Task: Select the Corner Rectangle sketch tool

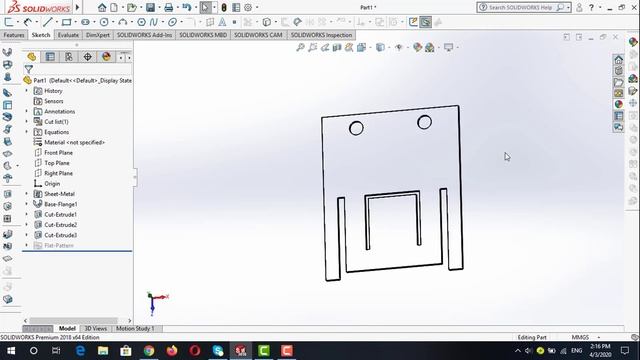Action: pyautogui.click(x=66, y=22)
